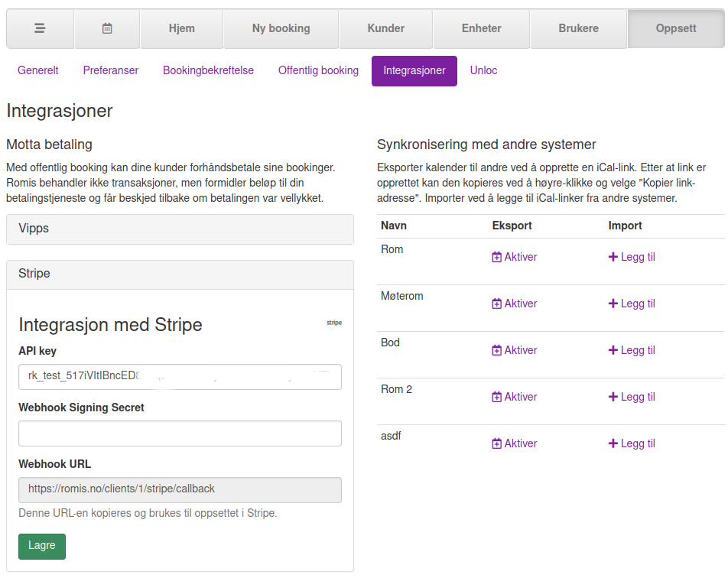Select the Oppsett tab
728x578 pixels.
coord(676,28)
